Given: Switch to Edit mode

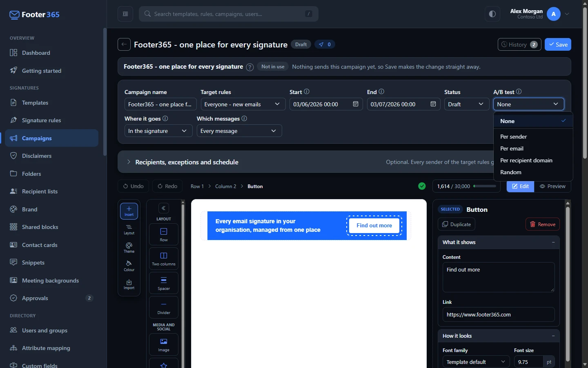Looking at the screenshot, I should point(520,186).
